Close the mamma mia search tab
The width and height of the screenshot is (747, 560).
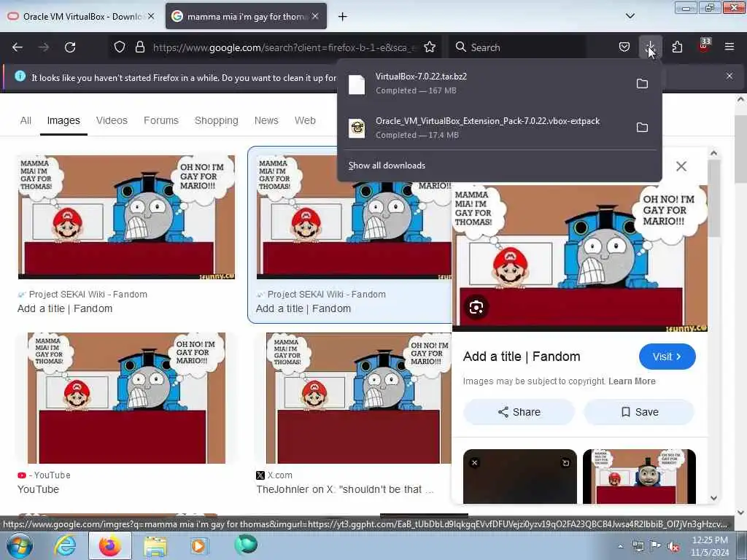(315, 16)
